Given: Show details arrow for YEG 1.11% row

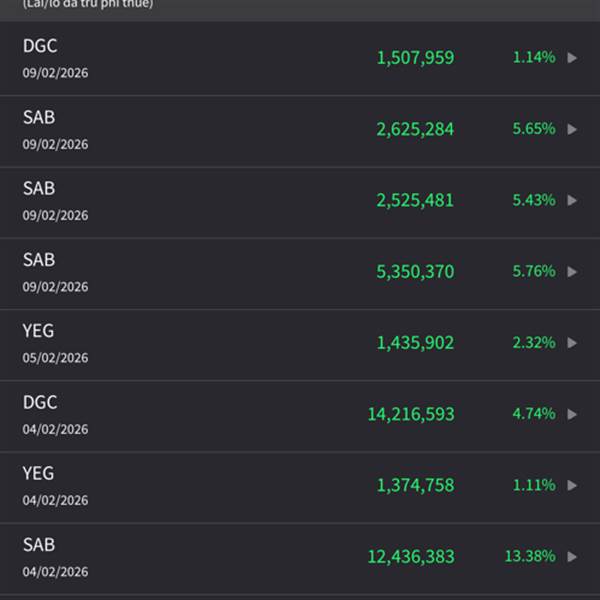Looking at the screenshot, I should pyautogui.click(x=572, y=485).
